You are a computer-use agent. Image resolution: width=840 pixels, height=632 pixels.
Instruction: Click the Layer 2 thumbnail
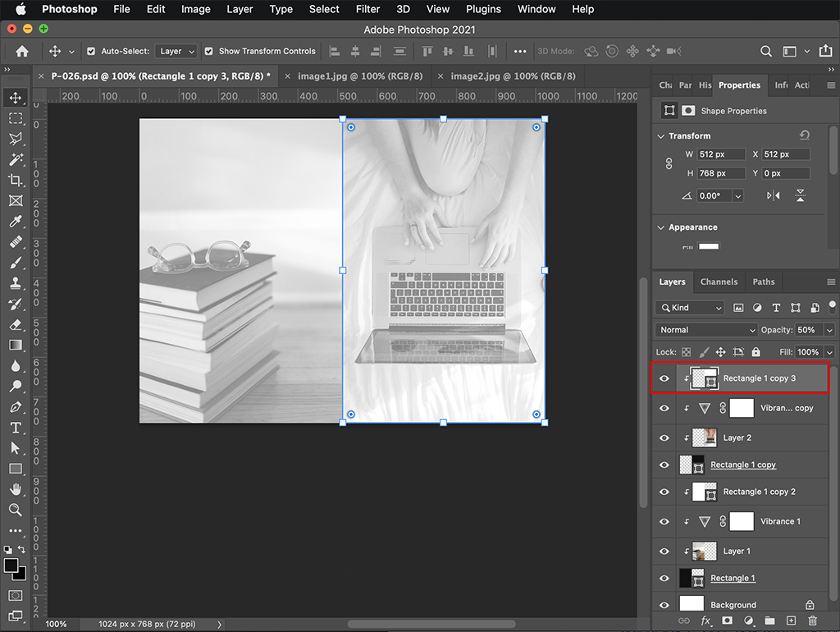click(705, 438)
